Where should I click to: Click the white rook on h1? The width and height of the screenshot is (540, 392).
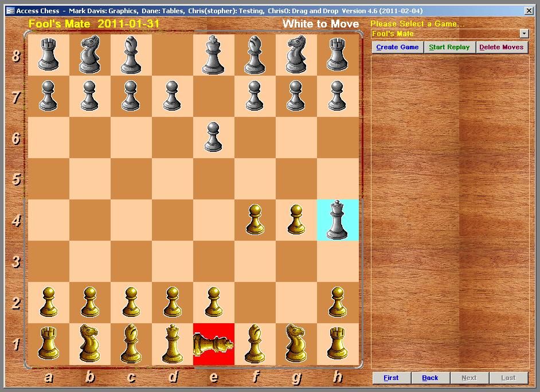click(x=338, y=343)
